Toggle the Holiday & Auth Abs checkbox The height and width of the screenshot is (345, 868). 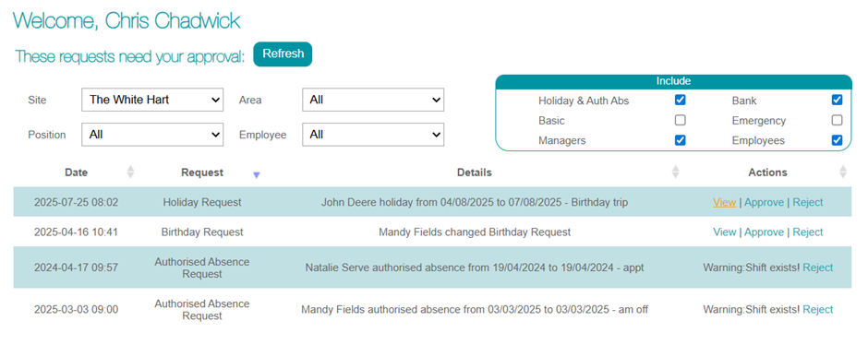click(x=681, y=100)
